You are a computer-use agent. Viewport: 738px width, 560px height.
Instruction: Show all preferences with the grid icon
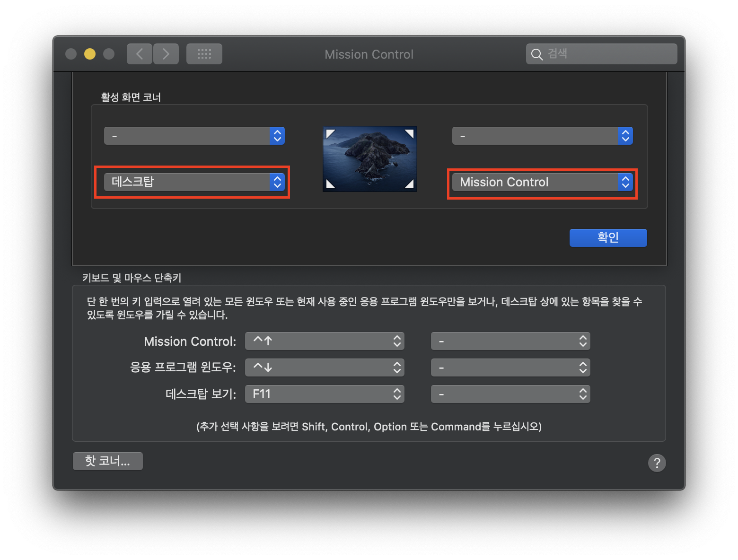[x=204, y=54]
